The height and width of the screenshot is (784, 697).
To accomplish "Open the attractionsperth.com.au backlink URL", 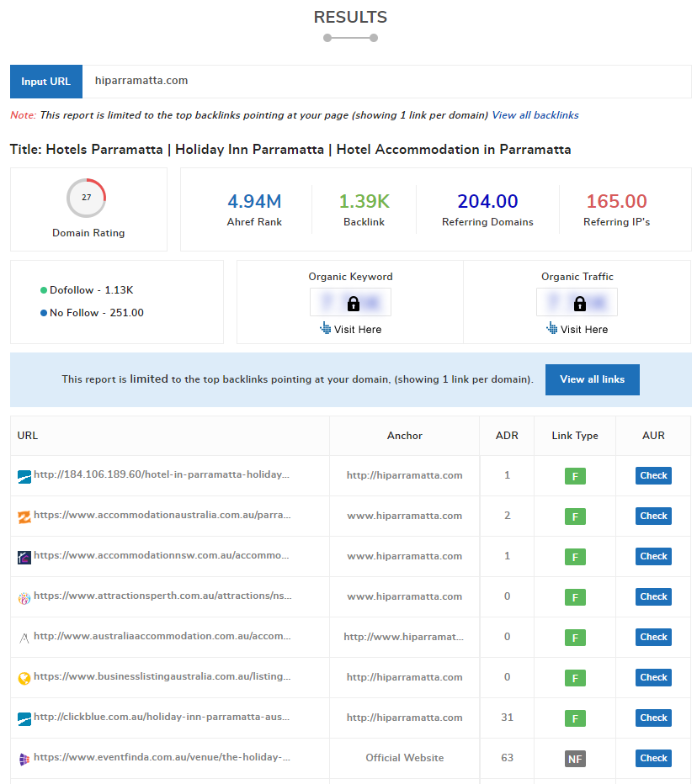I will [162, 596].
